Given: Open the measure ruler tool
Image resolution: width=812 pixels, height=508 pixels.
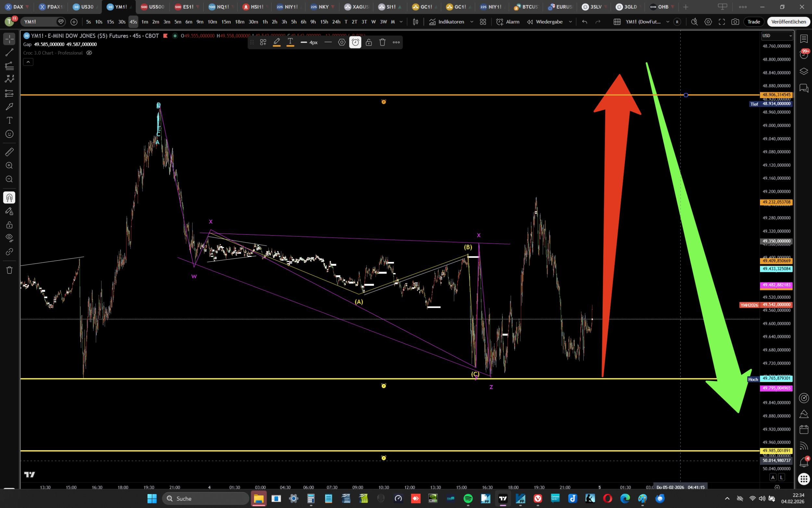Looking at the screenshot, I should (9, 152).
